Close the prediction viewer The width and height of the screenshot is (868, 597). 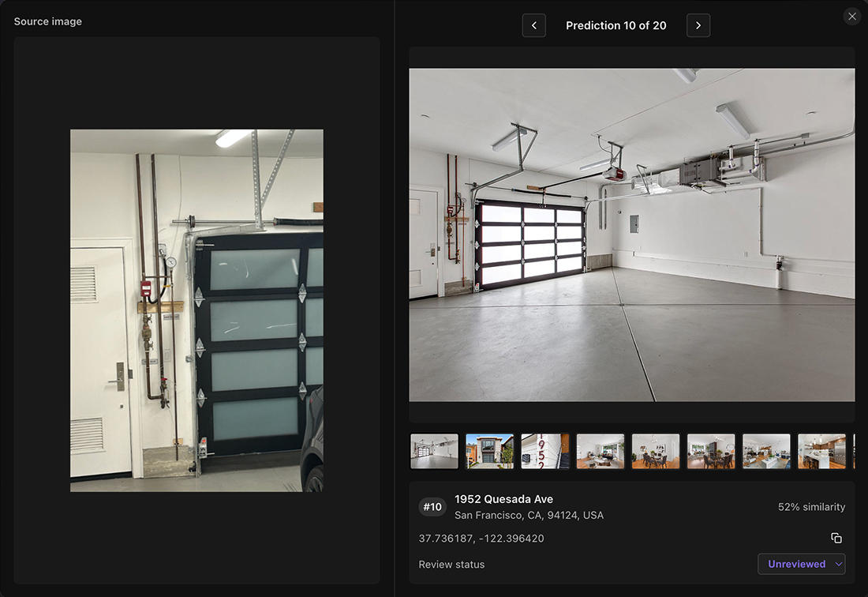(x=852, y=17)
